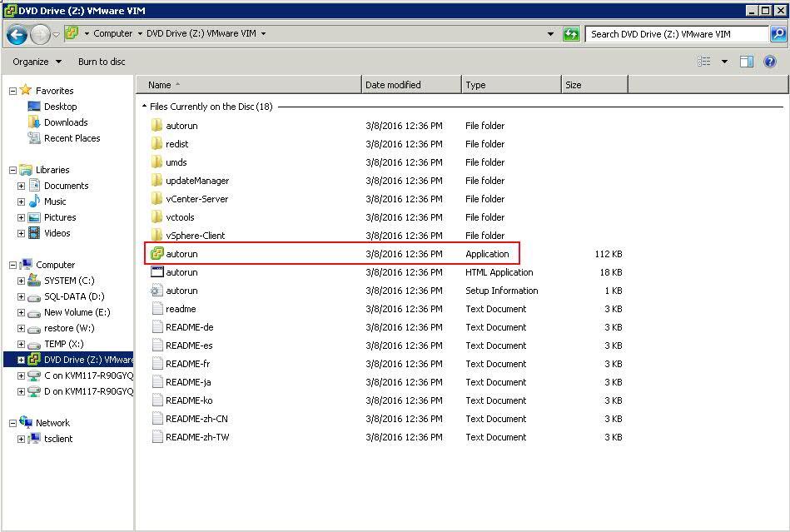This screenshot has height=532, width=790.
Task: Select Downloads in Favorites
Action: 66,122
